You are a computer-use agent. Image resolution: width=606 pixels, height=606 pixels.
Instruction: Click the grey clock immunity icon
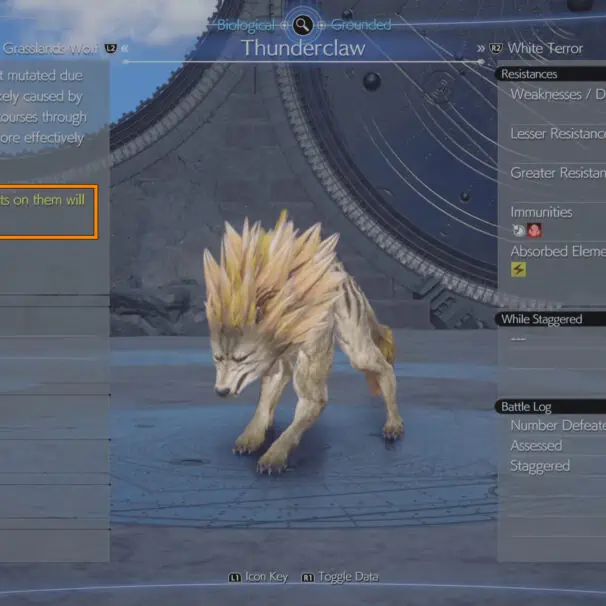point(518,230)
